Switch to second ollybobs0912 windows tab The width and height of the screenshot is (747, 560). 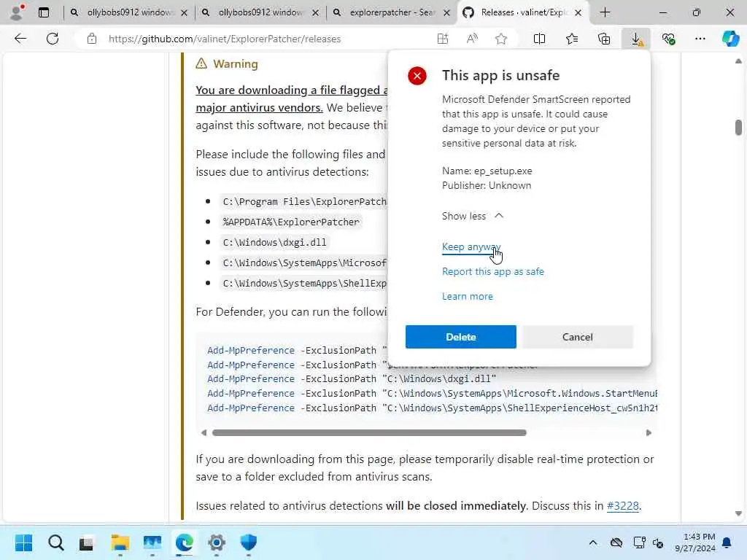260,12
